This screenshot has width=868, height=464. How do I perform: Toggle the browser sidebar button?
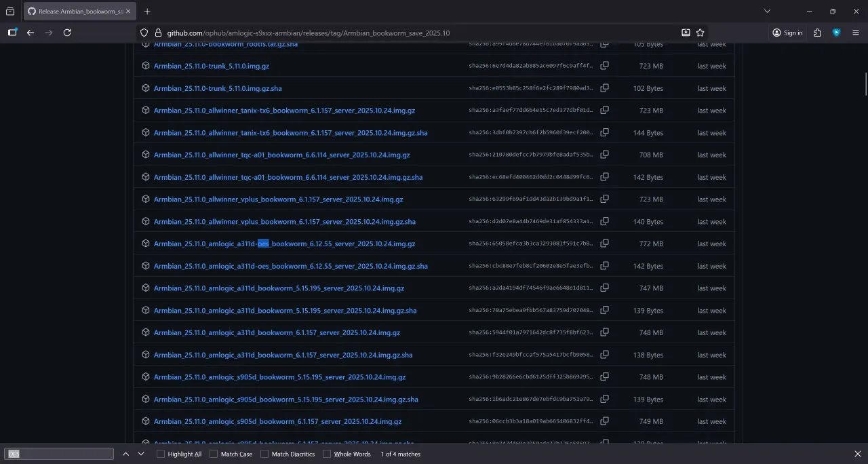coord(12,33)
